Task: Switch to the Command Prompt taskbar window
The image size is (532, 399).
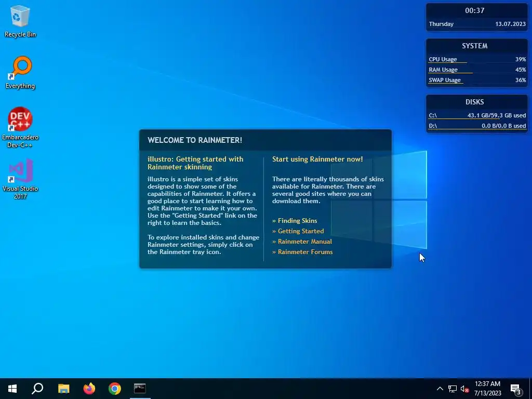Action: click(x=140, y=389)
